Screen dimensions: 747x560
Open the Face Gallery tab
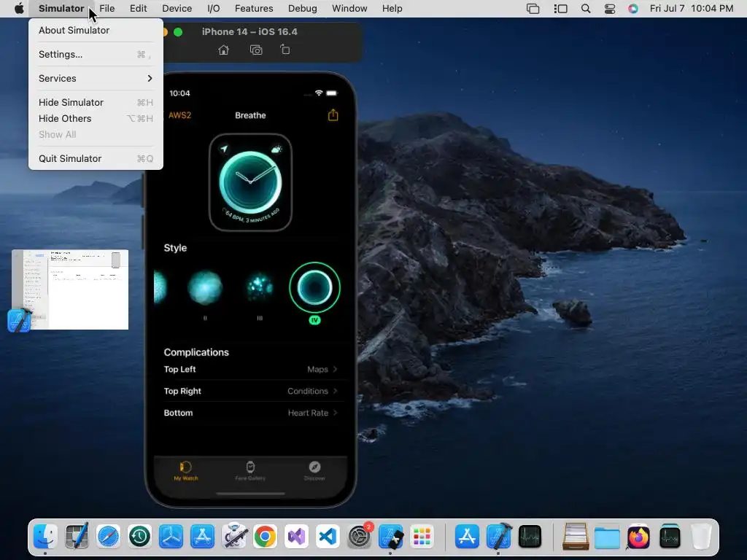250,471
